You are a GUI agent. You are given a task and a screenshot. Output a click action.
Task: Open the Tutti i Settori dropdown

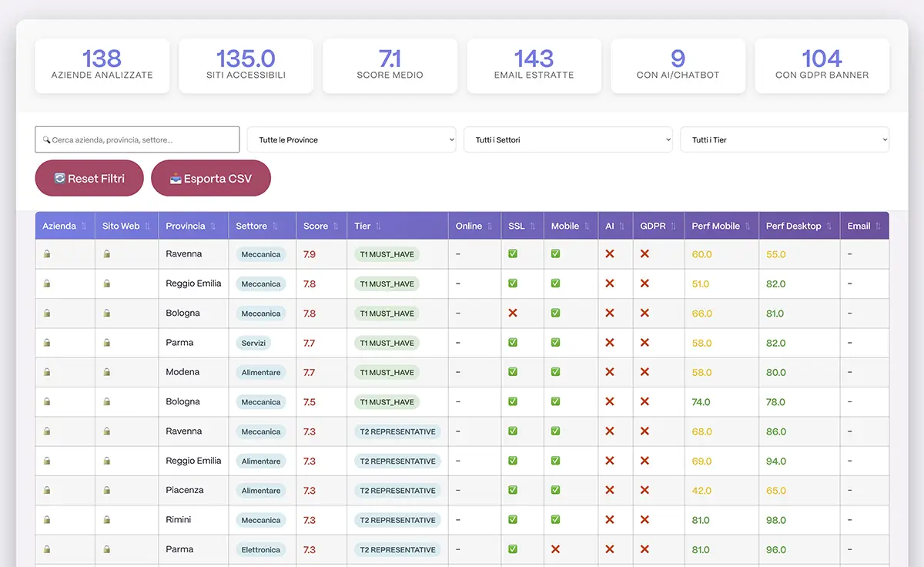pyautogui.click(x=568, y=140)
